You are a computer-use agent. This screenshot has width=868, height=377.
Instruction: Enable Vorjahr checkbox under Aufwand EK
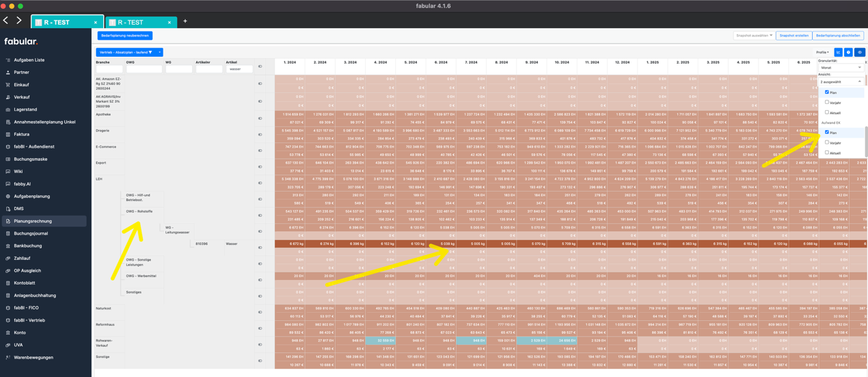(827, 142)
